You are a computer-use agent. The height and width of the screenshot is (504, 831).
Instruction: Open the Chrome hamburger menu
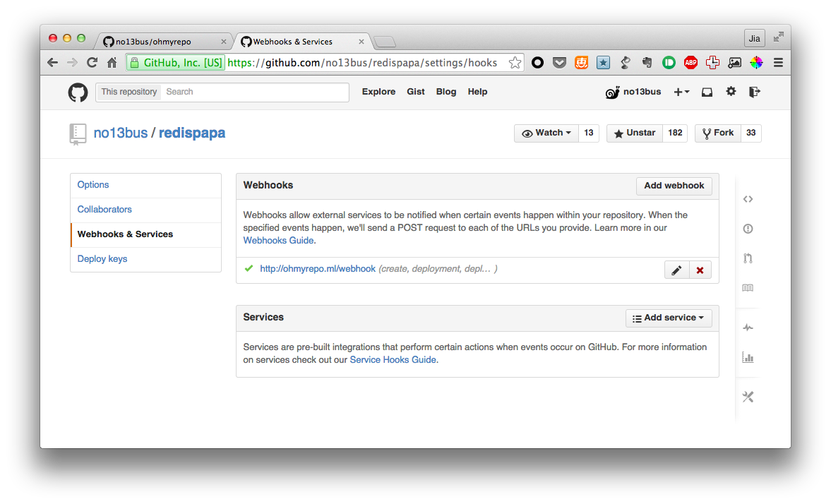point(778,63)
